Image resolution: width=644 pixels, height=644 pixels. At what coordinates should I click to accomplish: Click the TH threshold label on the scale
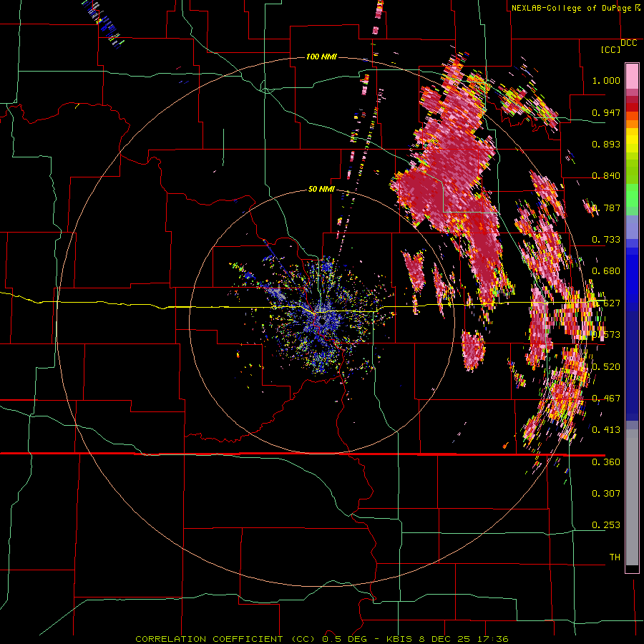(x=615, y=557)
